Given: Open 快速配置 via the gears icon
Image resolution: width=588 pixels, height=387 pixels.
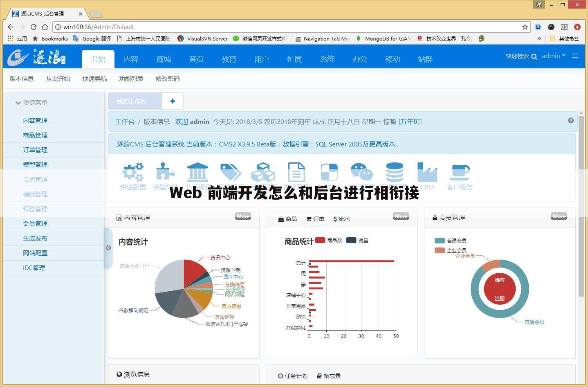Looking at the screenshot, I should pyautogui.click(x=133, y=172).
